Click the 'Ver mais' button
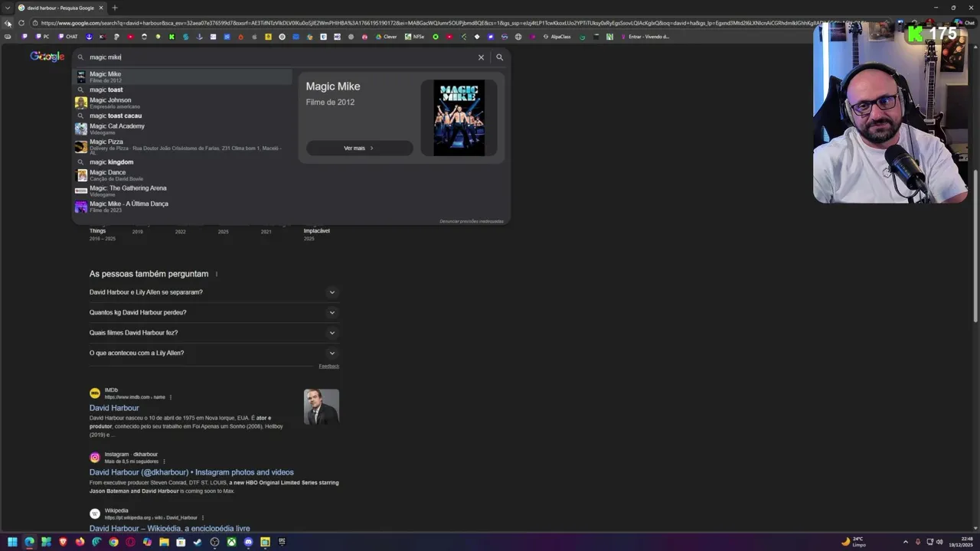The image size is (980, 551). coord(359,148)
